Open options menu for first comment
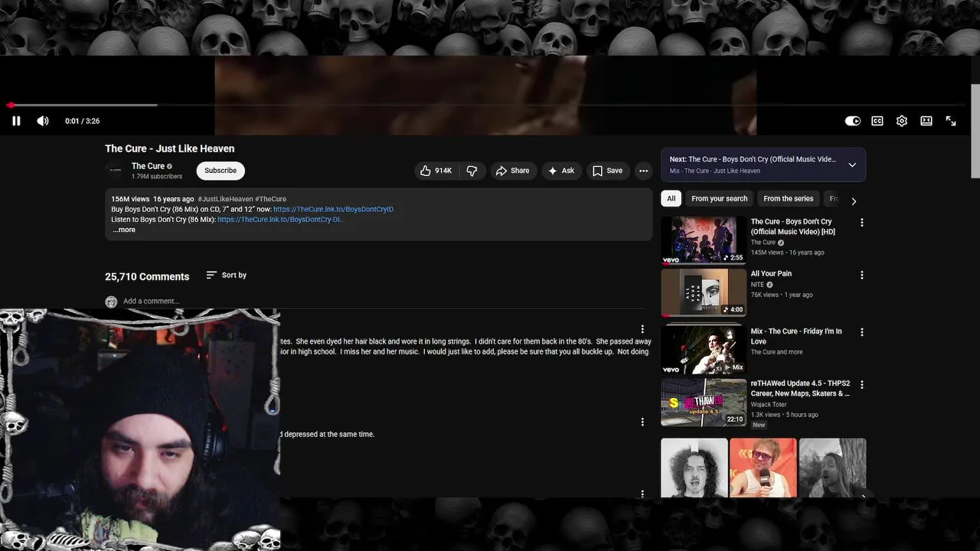980x551 pixels. click(642, 330)
